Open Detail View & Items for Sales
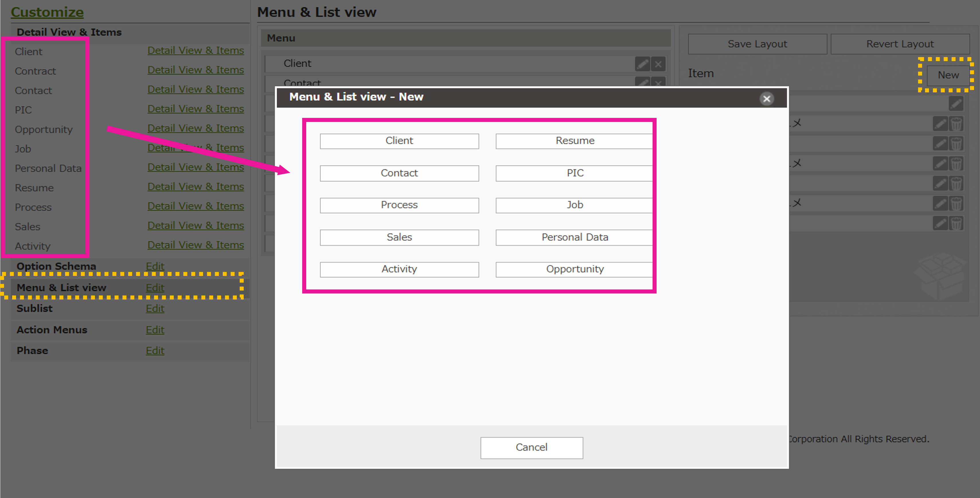The image size is (980, 498). [196, 225]
